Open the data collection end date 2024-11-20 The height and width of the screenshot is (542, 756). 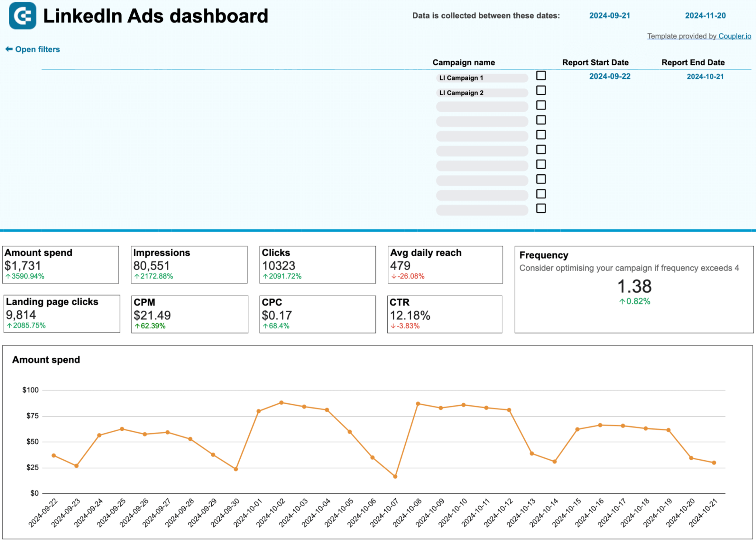click(x=705, y=15)
